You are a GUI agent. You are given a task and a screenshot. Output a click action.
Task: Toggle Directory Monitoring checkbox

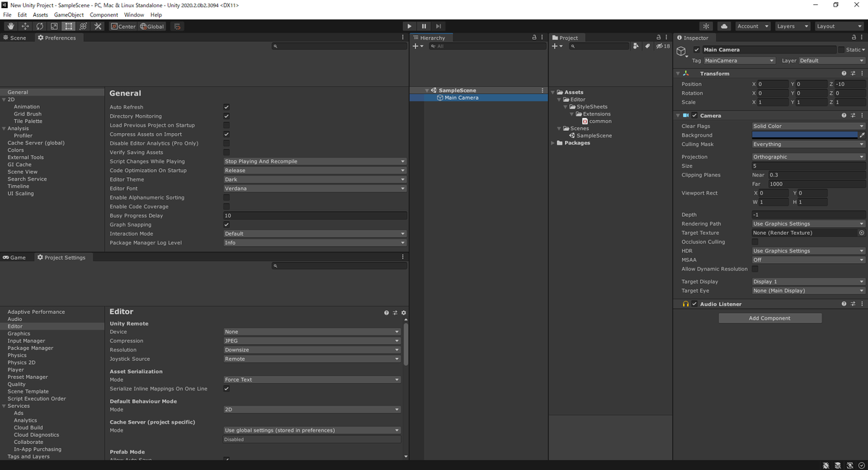pyautogui.click(x=226, y=116)
